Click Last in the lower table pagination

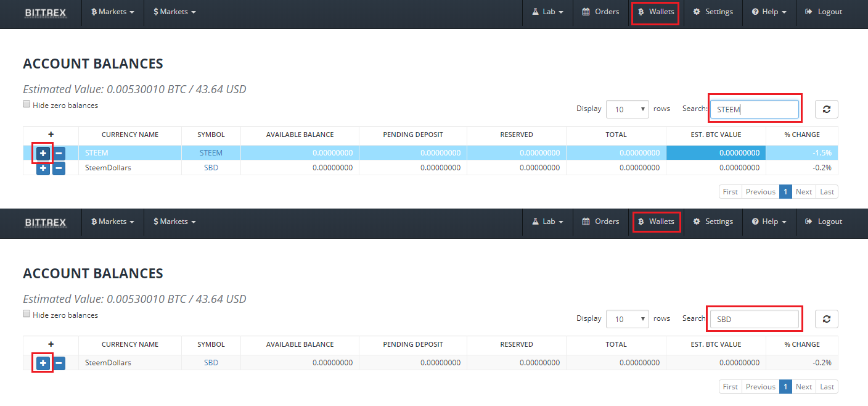(x=827, y=387)
